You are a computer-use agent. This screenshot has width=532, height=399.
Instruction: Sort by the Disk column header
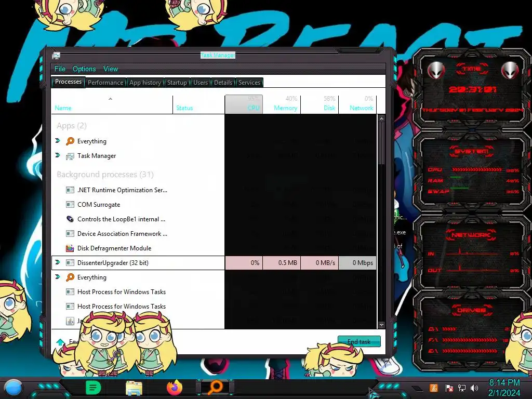(320, 104)
